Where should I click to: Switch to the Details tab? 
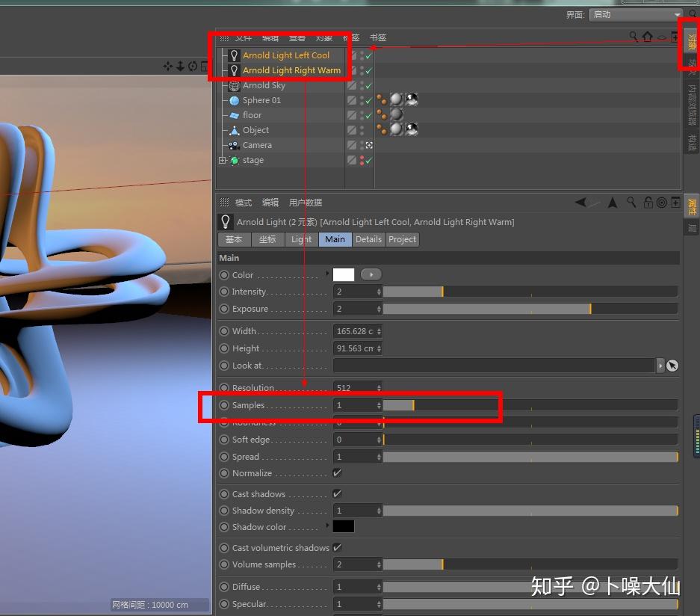pyautogui.click(x=368, y=239)
